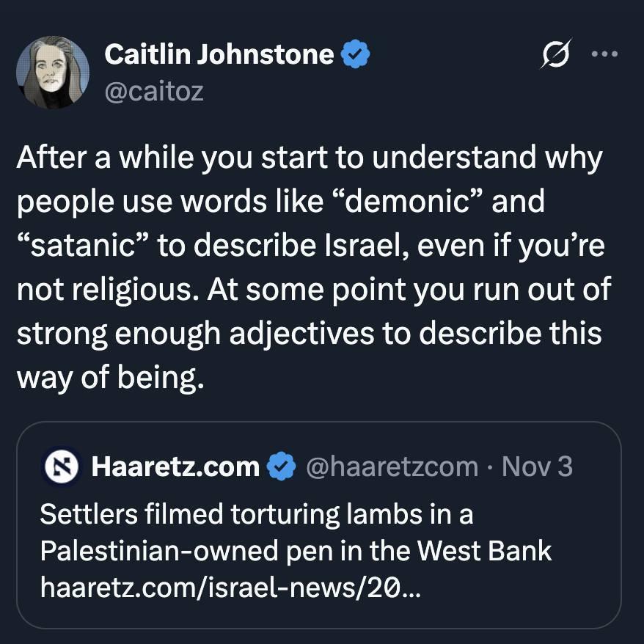Viewport: 644px width, 644px height.
Task: Click "Palestinian-owned pen in the West Bank" line
Action: pyautogui.click(x=296, y=550)
